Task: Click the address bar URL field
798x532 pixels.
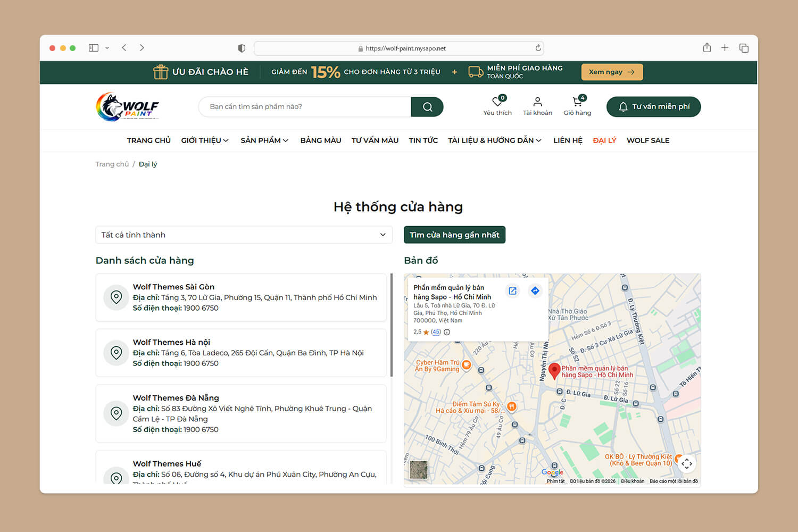Action: coord(399,48)
